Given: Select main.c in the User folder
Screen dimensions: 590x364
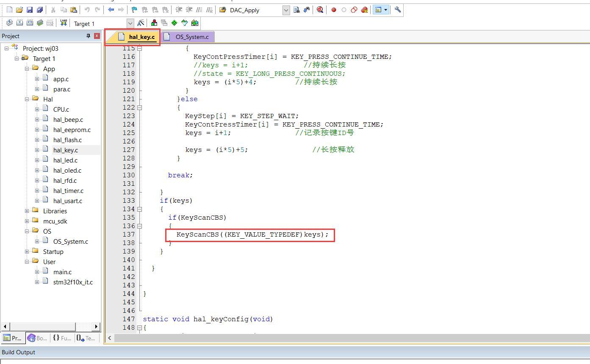Looking at the screenshot, I should [x=62, y=272].
